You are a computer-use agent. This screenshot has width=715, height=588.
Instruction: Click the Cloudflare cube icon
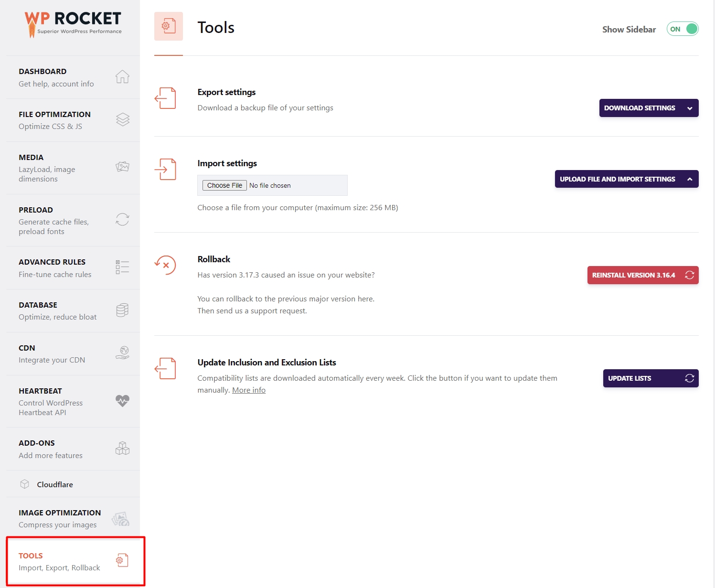coord(25,484)
